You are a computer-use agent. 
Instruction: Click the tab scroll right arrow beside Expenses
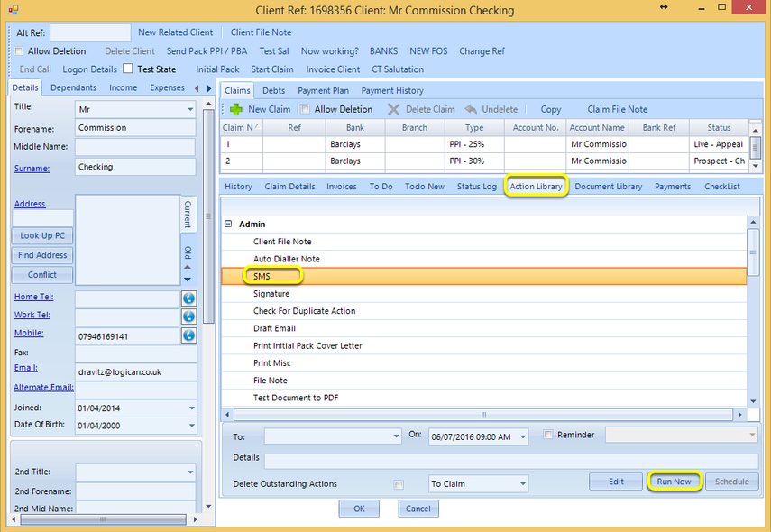209,88
